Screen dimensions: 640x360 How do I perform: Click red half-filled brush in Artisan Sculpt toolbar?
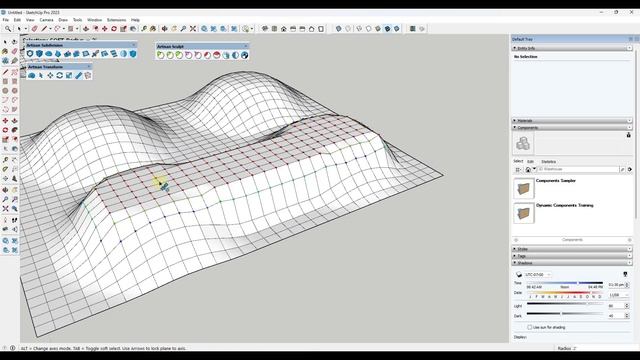click(217, 55)
